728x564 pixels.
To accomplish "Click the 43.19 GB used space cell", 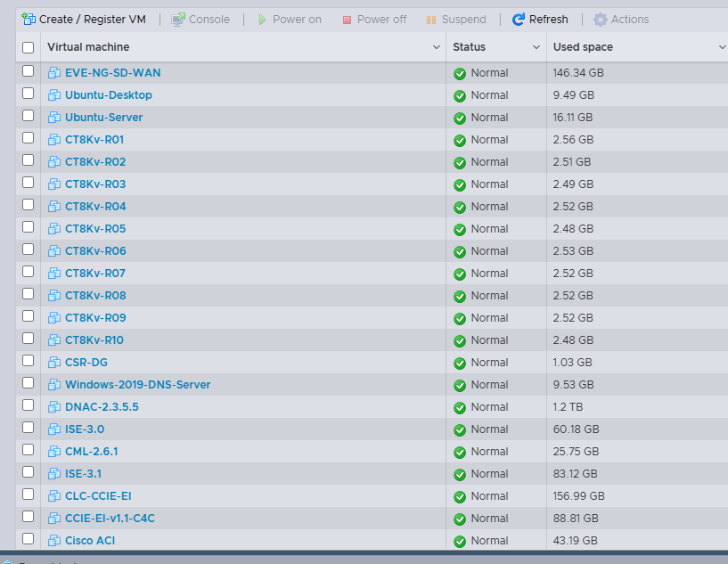I will (x=575, y=541).
